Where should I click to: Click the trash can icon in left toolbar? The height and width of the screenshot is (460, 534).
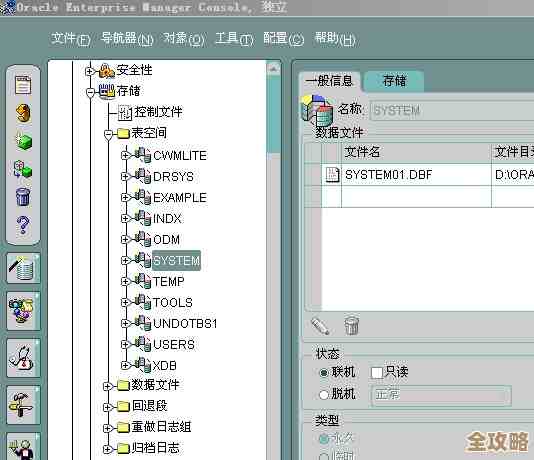[x=23, y=197]
